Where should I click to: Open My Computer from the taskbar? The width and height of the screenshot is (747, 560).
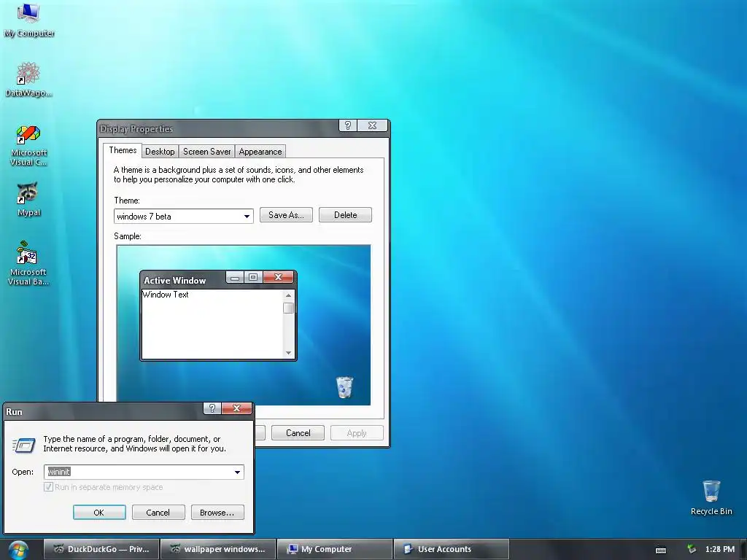335,549
